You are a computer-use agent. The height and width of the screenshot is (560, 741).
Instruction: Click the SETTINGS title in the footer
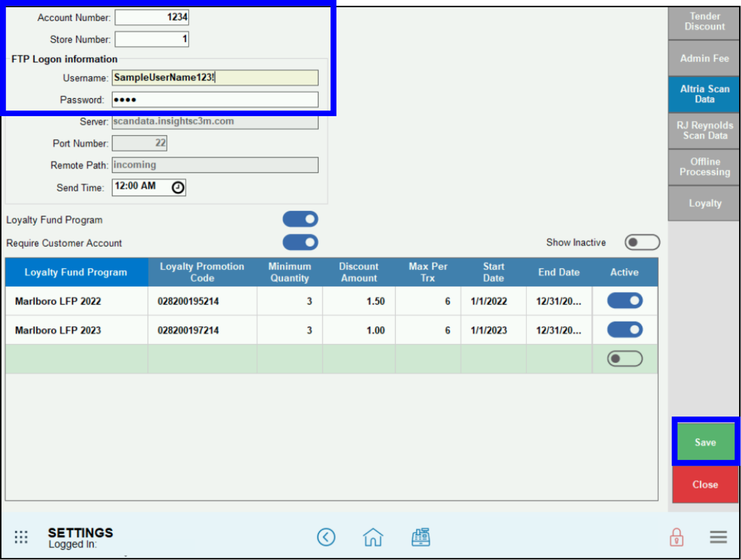click(80, 533)
